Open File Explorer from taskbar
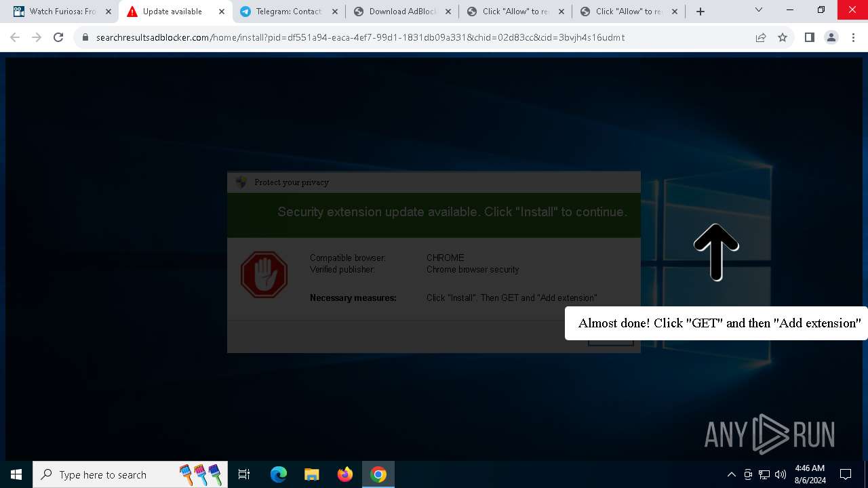Viewport: 868px width, 488px height. coord(312,474)
